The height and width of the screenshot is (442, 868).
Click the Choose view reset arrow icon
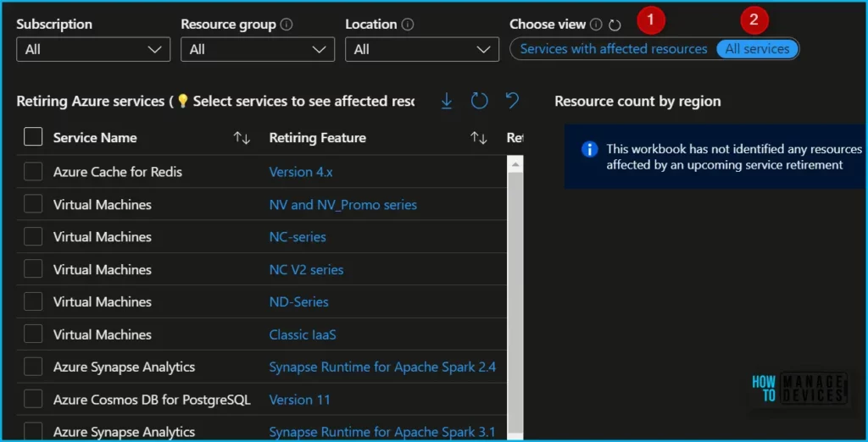[x=615, y=25]
